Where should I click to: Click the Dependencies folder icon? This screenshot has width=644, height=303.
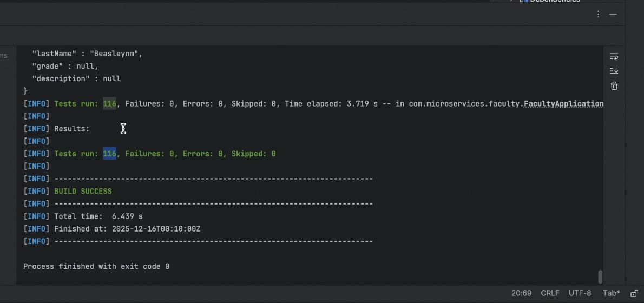tap(523, 1)
